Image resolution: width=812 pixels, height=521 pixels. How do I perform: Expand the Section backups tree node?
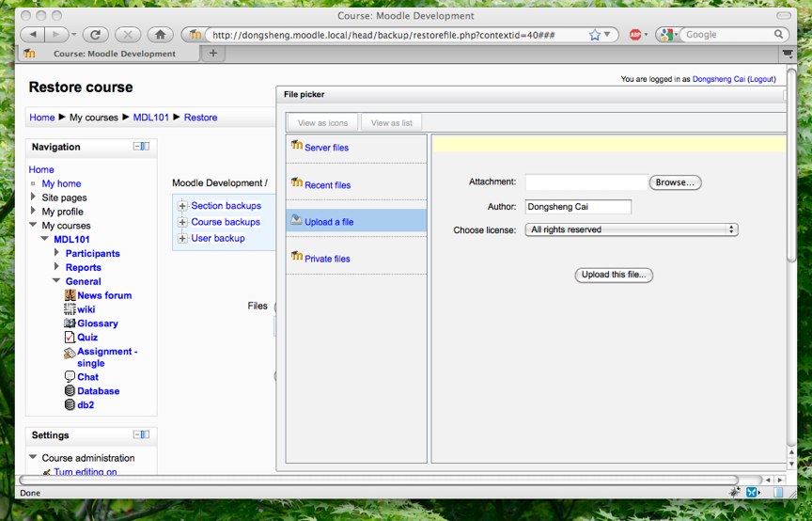(x=182, y=206)
